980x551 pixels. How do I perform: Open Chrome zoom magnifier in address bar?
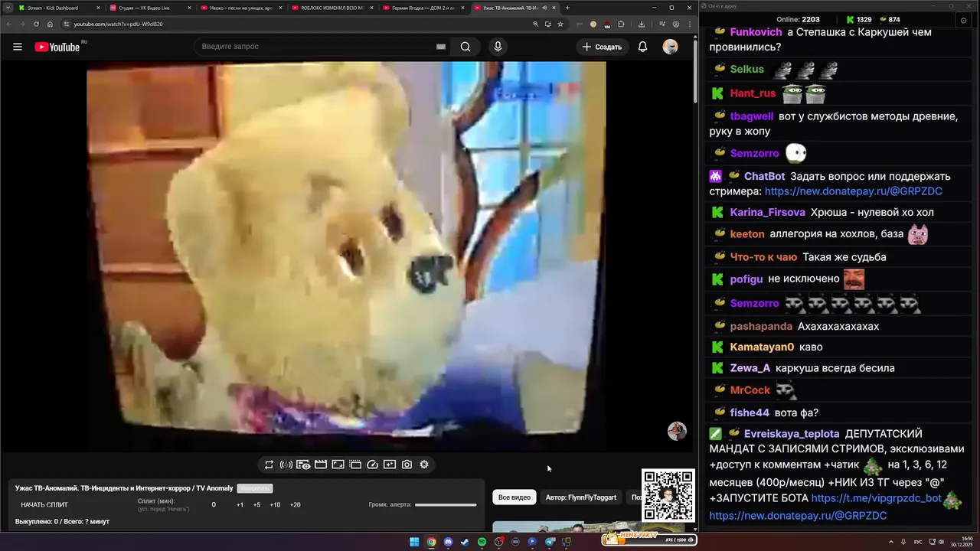(535, 24)
